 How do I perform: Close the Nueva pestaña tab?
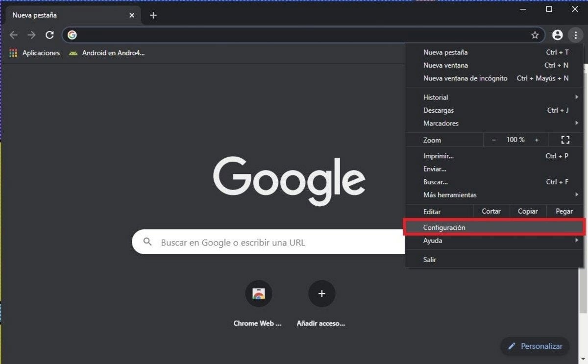click(x=131, y=15)
